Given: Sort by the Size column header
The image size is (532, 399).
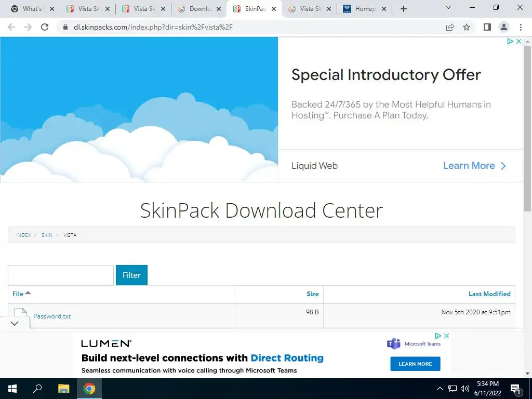Looking at the screenshot, I should 312,294.
